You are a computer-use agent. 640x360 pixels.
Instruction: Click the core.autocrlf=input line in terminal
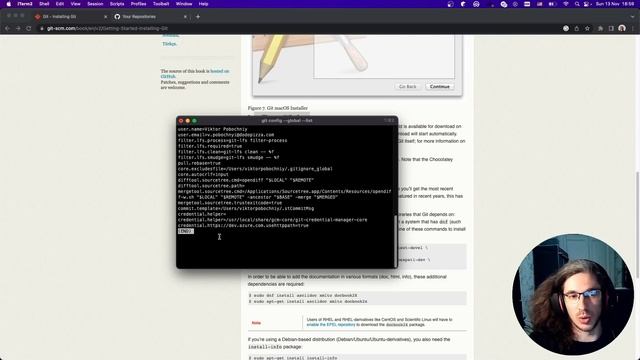(203, 174)
